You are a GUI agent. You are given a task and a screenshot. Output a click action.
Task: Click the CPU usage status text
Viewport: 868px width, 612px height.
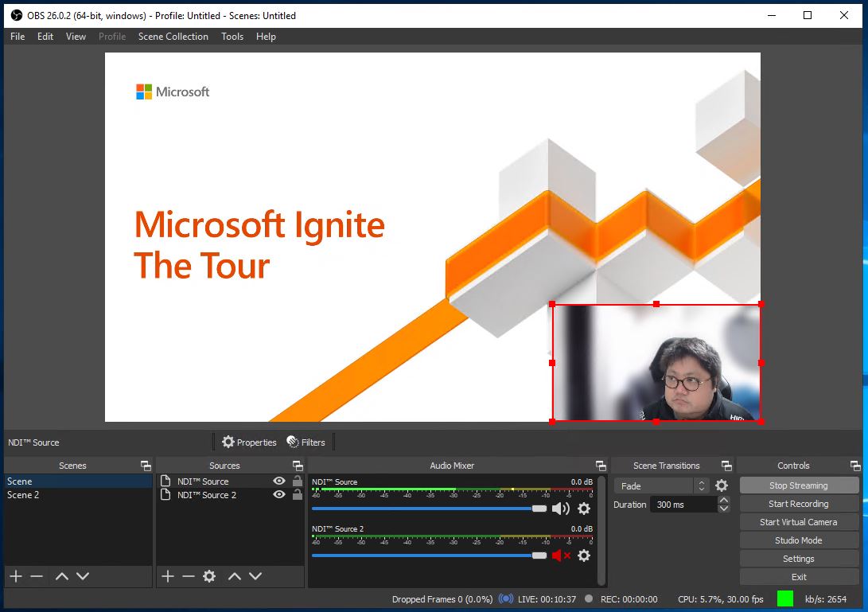tap(721, 599)
